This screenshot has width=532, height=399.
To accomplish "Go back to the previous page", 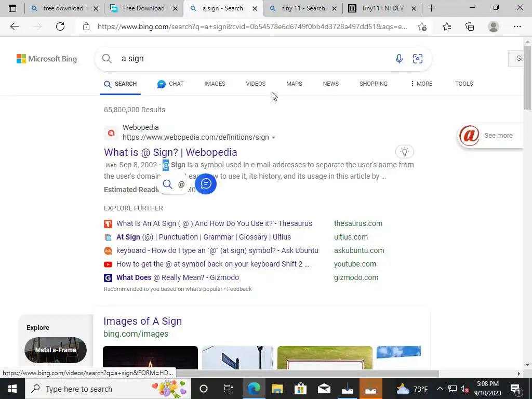I will point(14,26).
